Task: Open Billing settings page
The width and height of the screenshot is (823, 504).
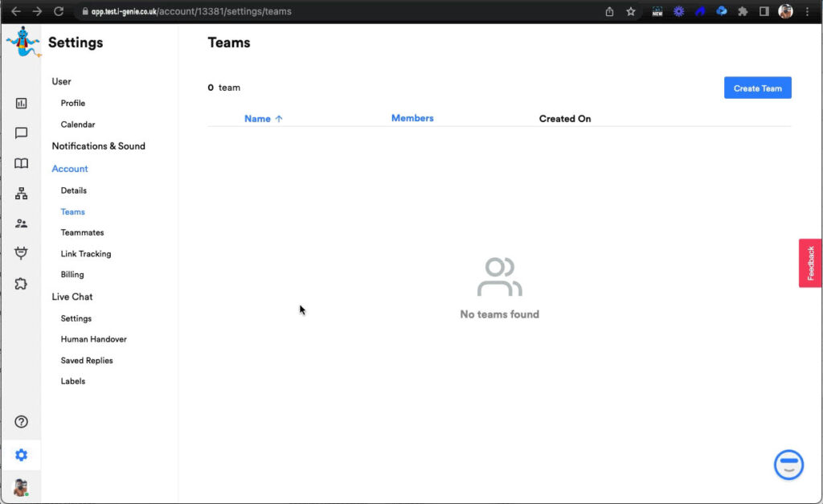Action: coord(72,274)
